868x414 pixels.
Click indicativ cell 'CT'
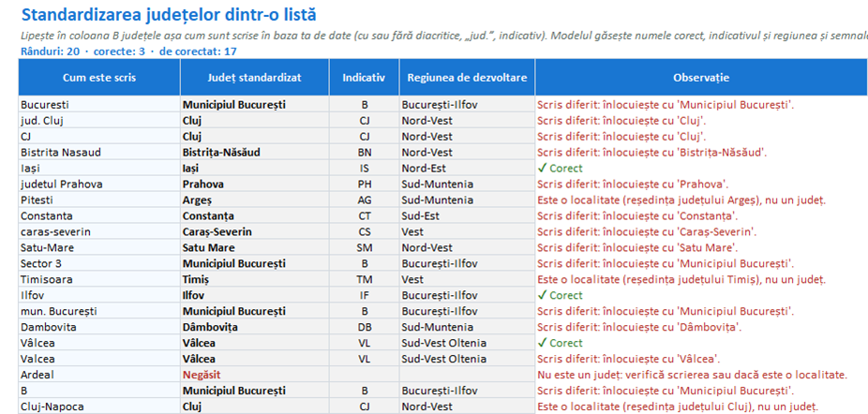point(364,215)
